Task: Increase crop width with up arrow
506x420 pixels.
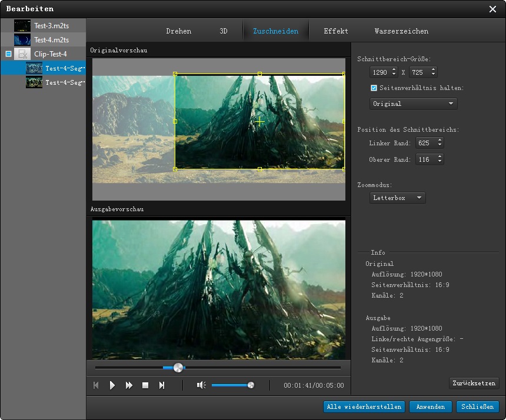Action: 394,69
